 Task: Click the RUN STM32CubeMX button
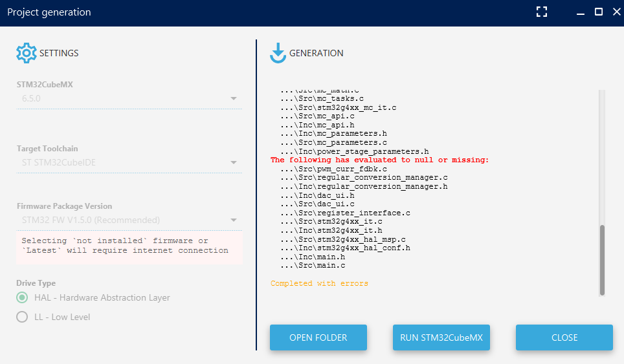(441, 337)
